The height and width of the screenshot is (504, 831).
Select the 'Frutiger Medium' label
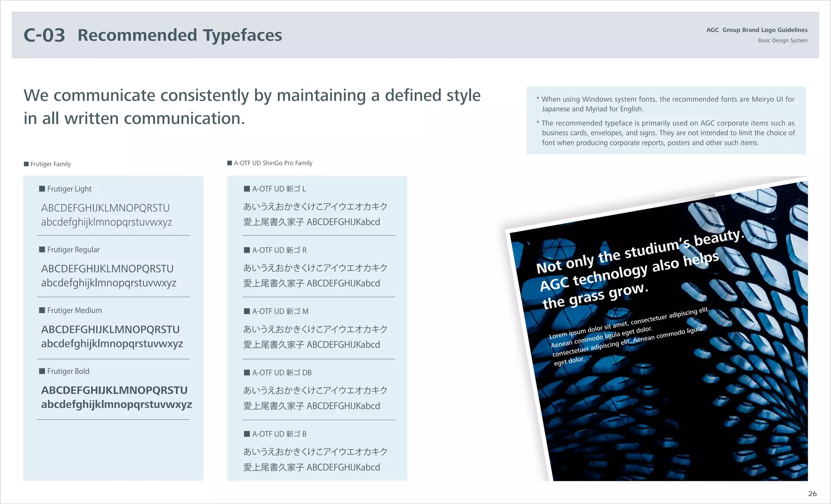pos(74,311)
